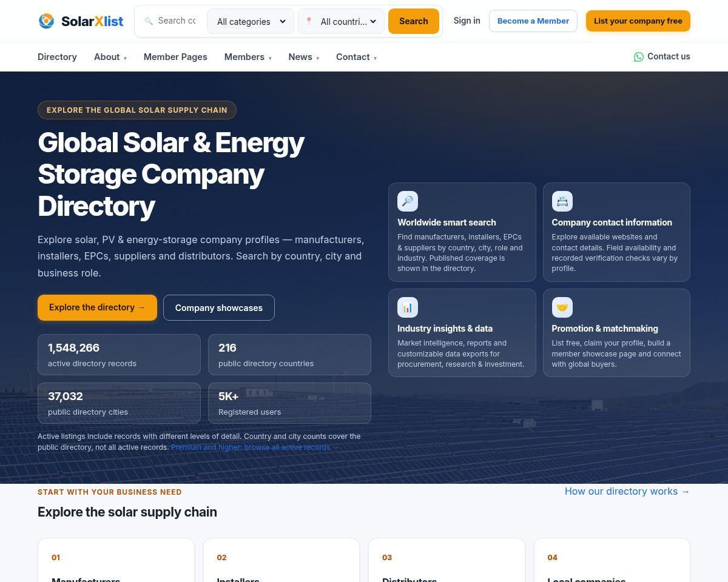Screen dimensions: 728x582
Task: Click the 5K+ Registered users stat
Action: (289, 403)
